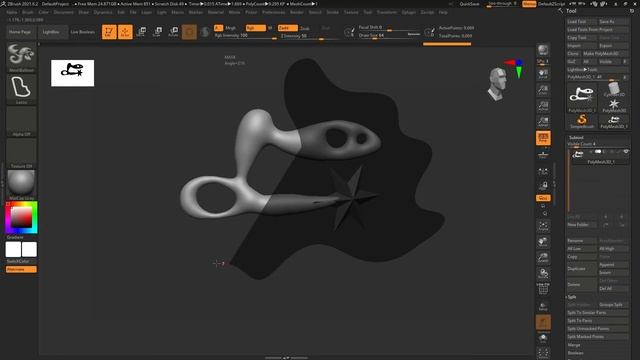The height and width of the screenshot is (360, 640).
Task: Open the Document menu
Action: pos(64,12)
